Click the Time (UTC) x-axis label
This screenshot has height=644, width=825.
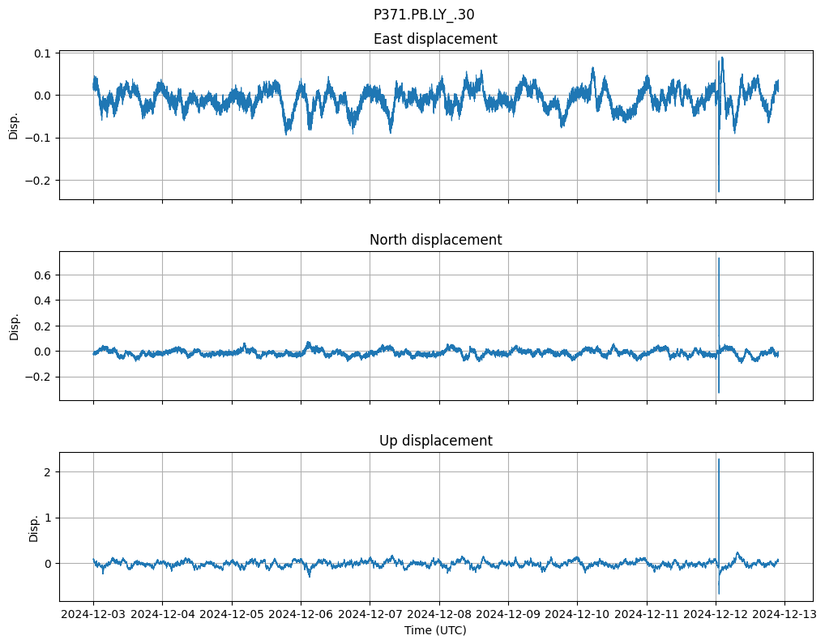435,630
